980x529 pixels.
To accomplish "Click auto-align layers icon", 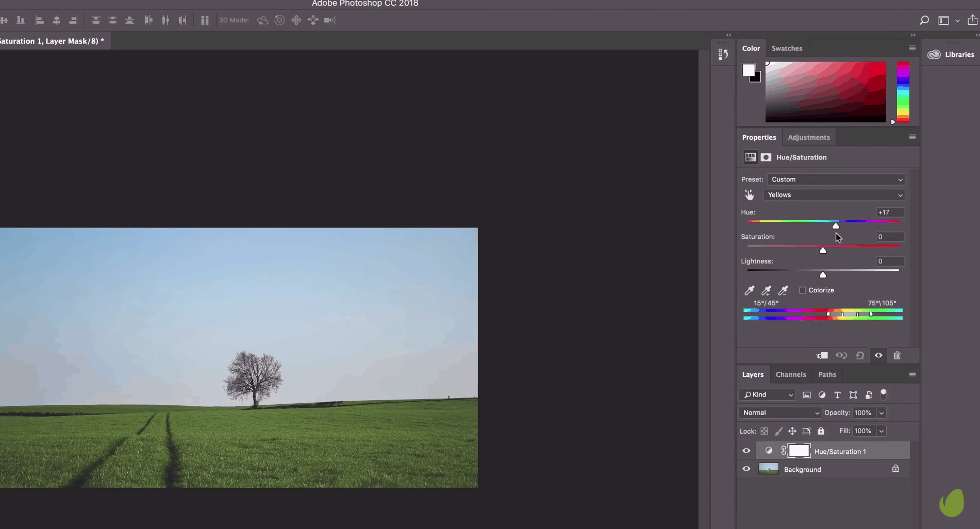I will click(205, 20).
